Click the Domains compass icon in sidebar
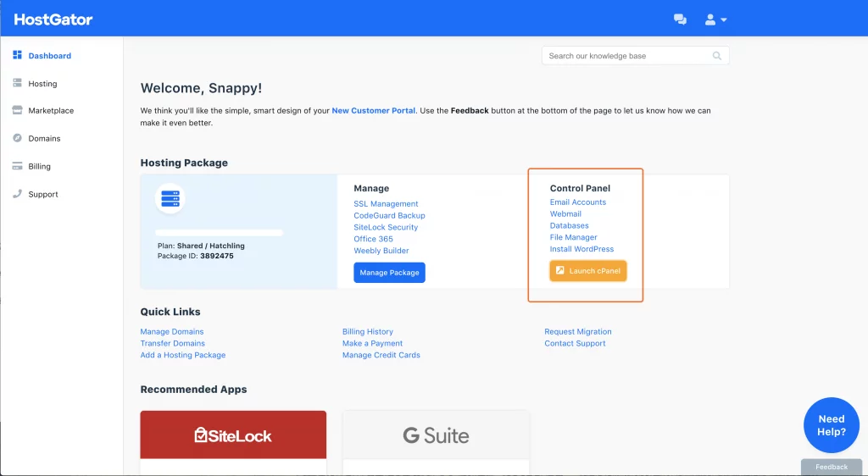The height and width of the screenshot is (476, 868). click(17, 138)
